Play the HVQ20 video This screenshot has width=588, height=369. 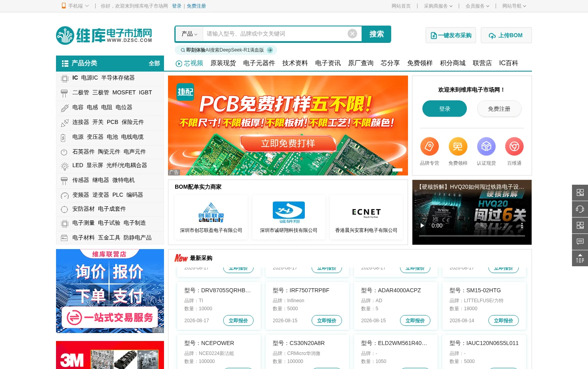click(422, 225)
